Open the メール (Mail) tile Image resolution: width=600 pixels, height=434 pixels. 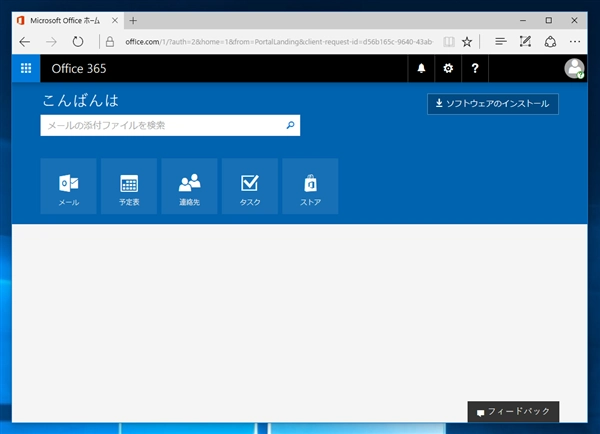tap(68, 186)
